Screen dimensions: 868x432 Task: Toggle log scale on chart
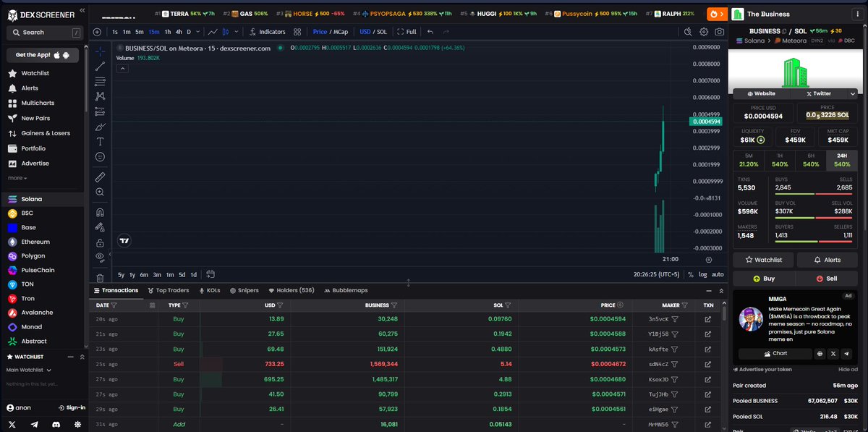702,274
